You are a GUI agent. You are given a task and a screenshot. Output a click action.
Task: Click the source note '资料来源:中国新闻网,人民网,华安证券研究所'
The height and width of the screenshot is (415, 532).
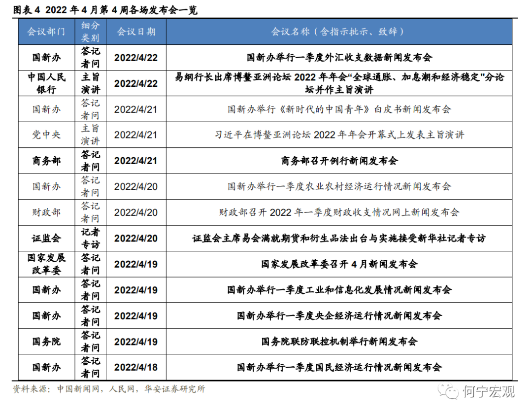pyautogui.click(x=109, y=389)
